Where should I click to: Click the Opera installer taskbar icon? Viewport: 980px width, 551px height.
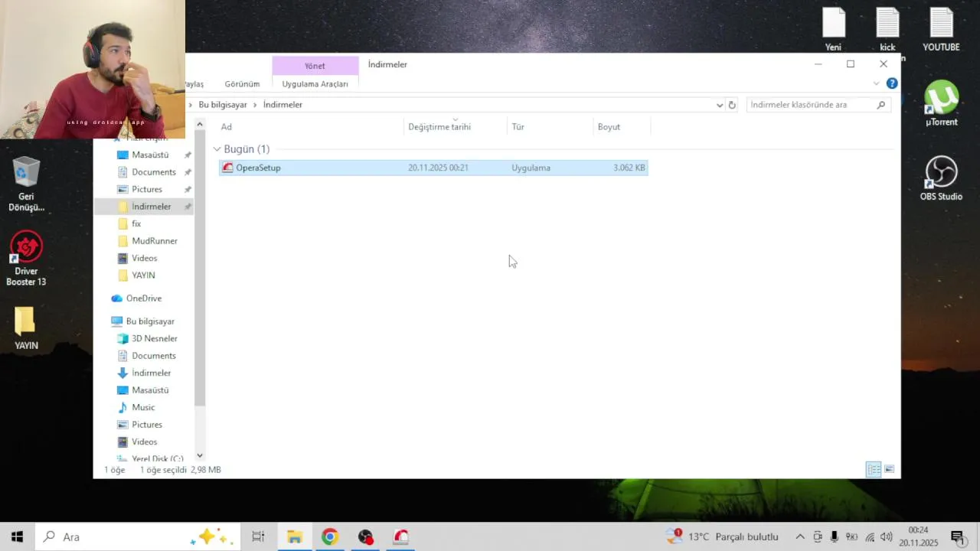coord(400,536)
